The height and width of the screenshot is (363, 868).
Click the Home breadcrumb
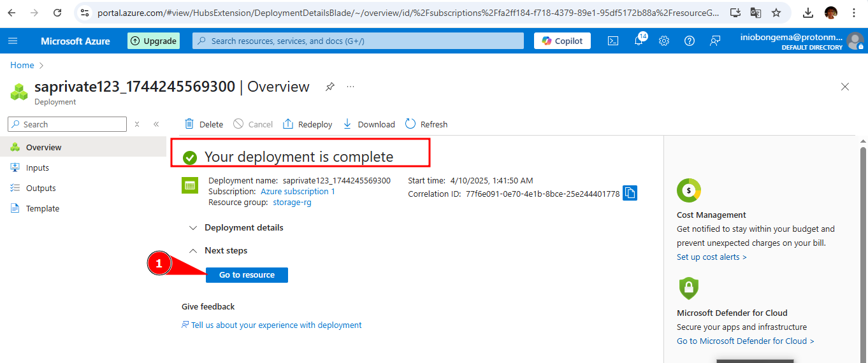(22, 65)
